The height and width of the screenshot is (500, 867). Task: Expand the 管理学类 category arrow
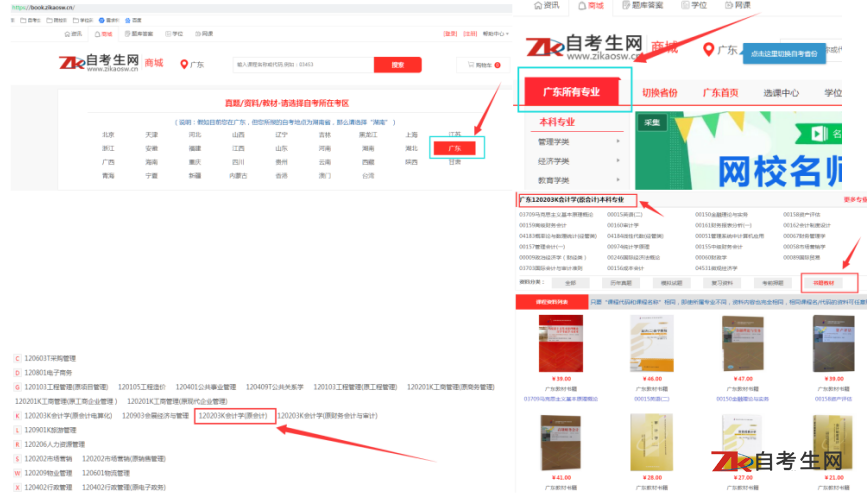pyautogui.click(x=618, y=142)
